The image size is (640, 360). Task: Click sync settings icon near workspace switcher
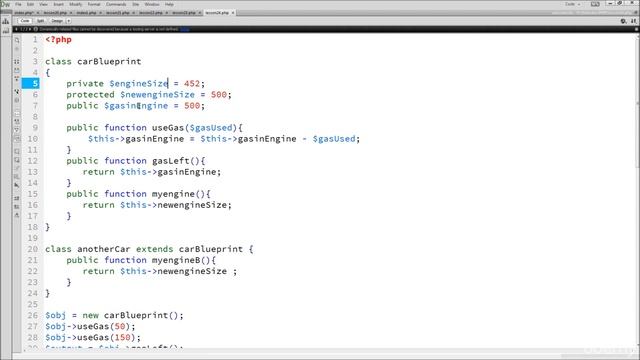click(595, 4)
